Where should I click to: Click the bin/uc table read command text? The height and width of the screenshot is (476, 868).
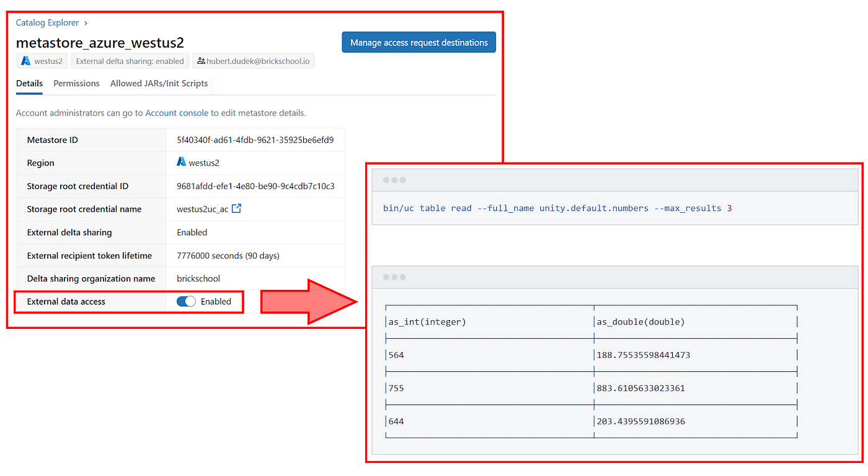coord(557,208)
